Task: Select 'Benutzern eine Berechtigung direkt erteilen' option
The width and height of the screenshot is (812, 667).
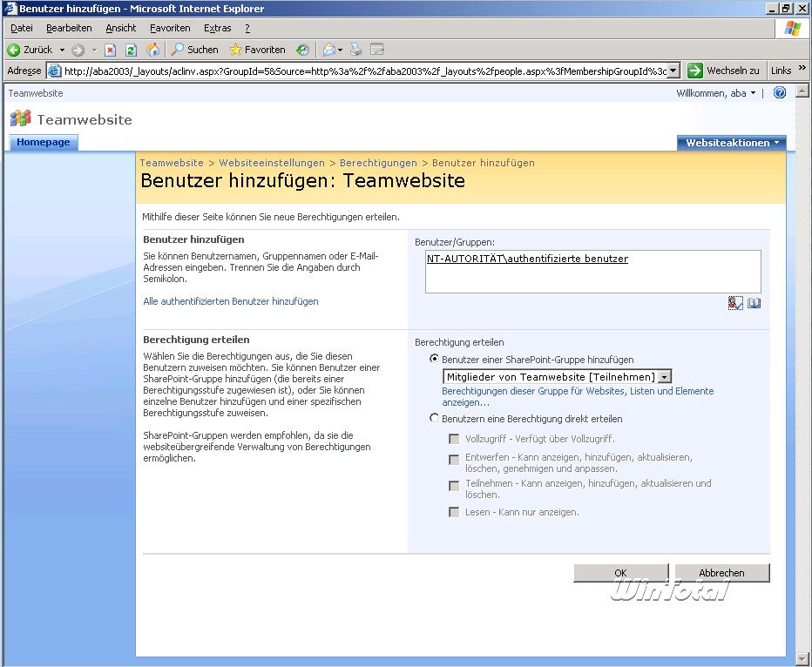Action: (434, 419)
